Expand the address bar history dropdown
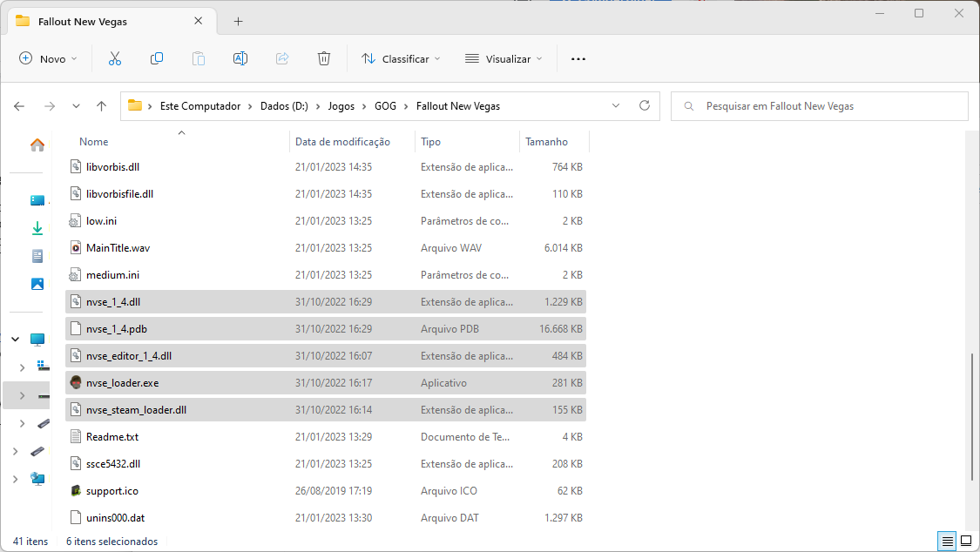 [x=616, y=105]
